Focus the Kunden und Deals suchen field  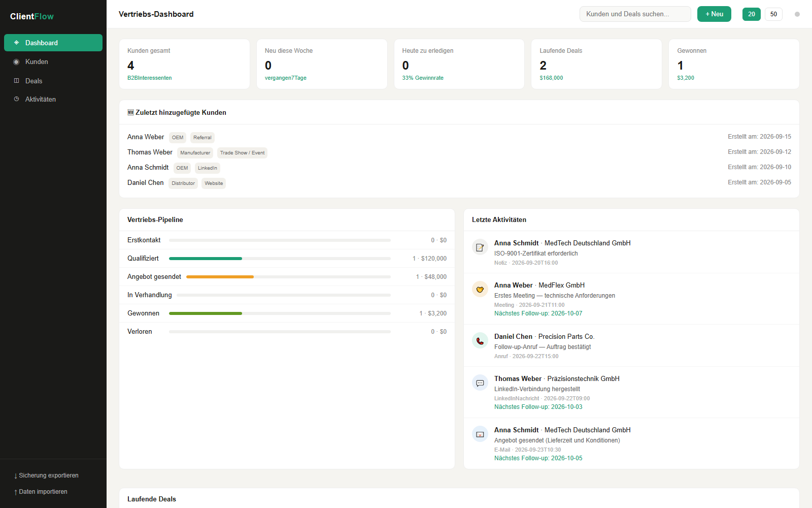(x=635, y=14)
